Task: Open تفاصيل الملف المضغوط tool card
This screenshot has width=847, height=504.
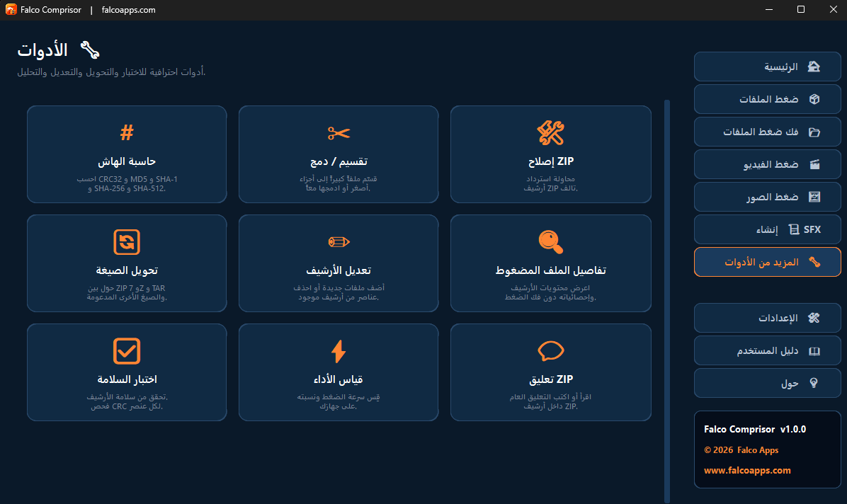Action: 550,263
